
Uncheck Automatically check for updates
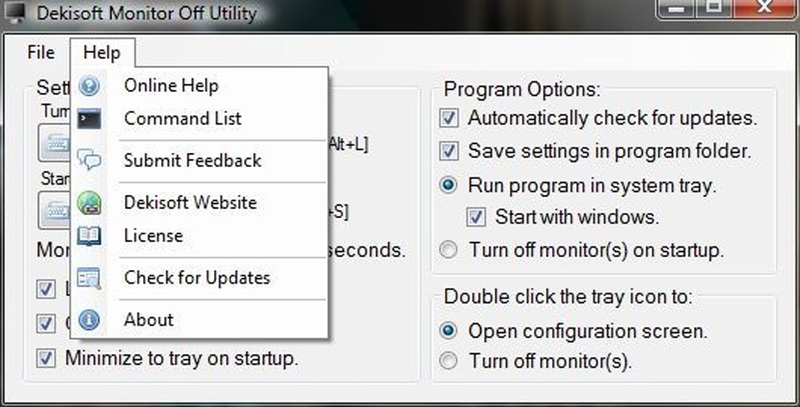[449, 118]
